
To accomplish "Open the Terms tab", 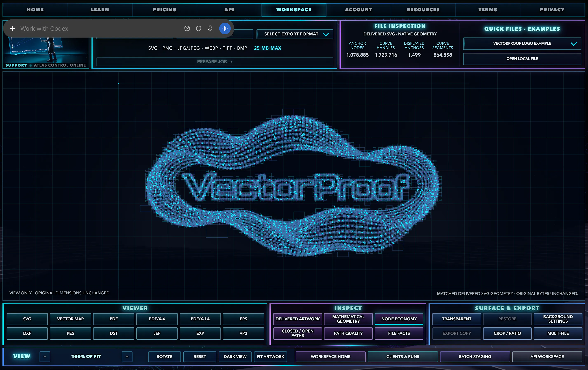I will click(488, 10).
